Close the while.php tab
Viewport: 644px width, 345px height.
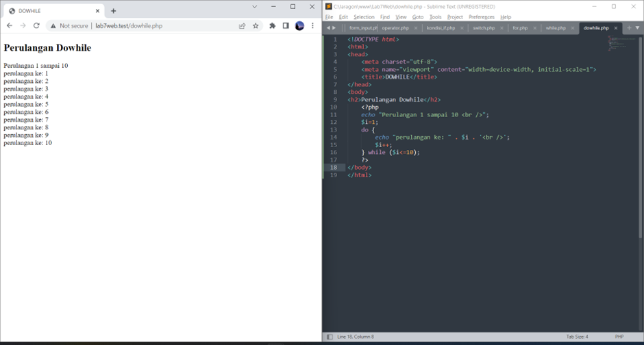click(x=573, y=28)
